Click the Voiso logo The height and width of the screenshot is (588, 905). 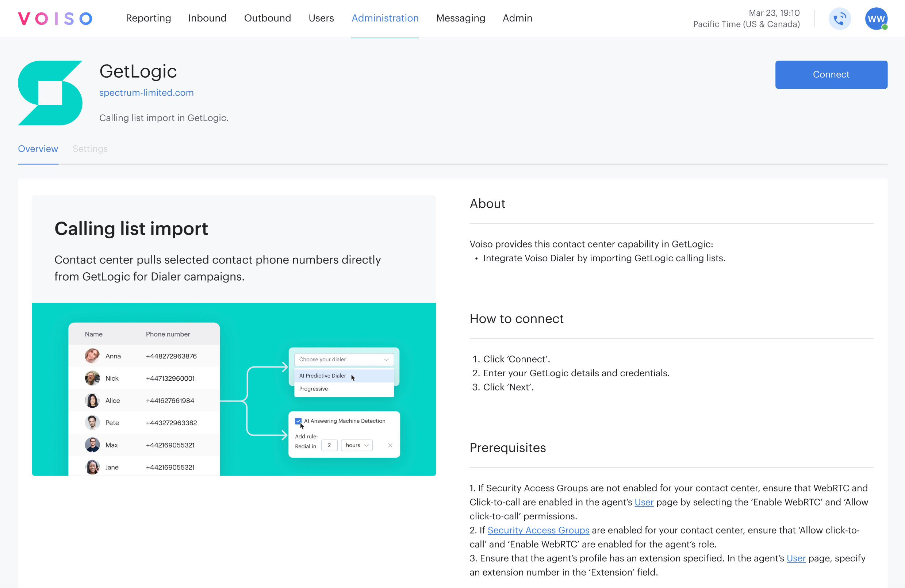[55, 18]
